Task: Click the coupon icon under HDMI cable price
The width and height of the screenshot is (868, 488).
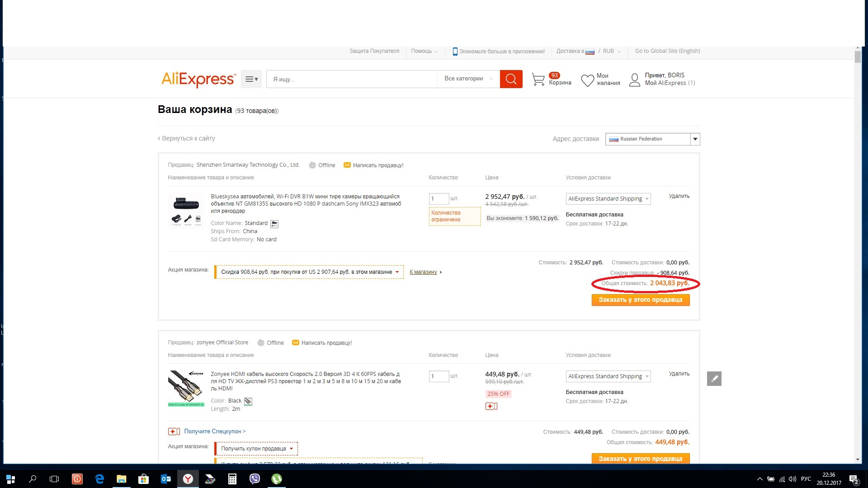Action: tap(491, 406)
